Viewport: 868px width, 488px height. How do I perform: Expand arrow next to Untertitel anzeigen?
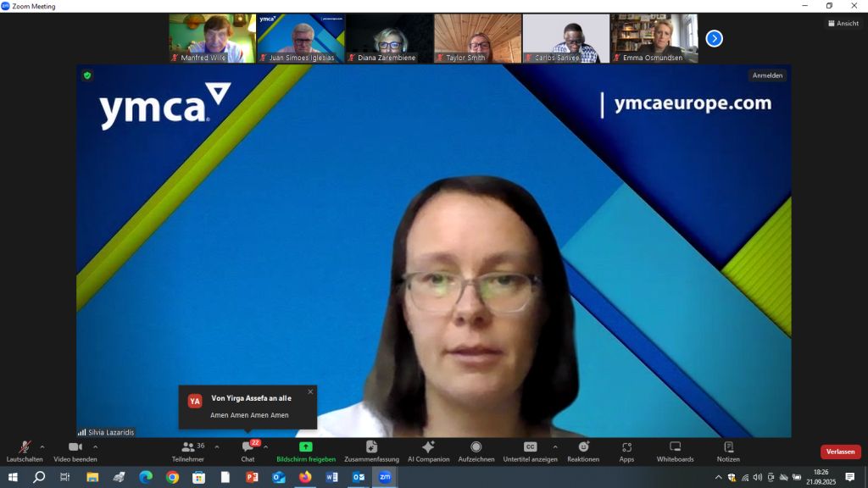[x=555, y=447]
